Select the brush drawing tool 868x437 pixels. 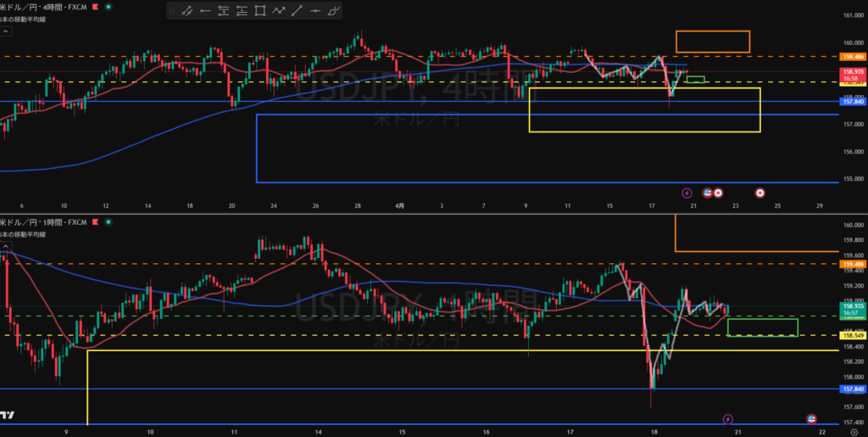(x=334, y=11)
